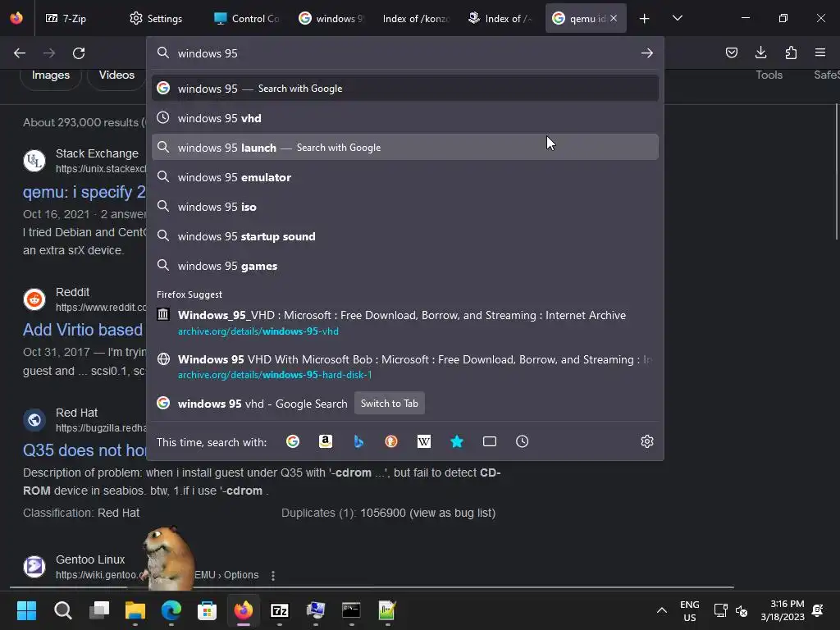Screen dimensions: 840x630
Task: Switch to the Settings tab
Action: point(156,18)
